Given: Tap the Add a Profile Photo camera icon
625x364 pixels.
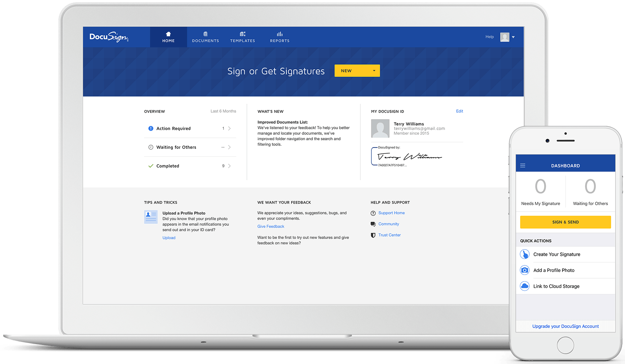Looking at the screenshot, I should pyautogui.click(x=525, y=270).
